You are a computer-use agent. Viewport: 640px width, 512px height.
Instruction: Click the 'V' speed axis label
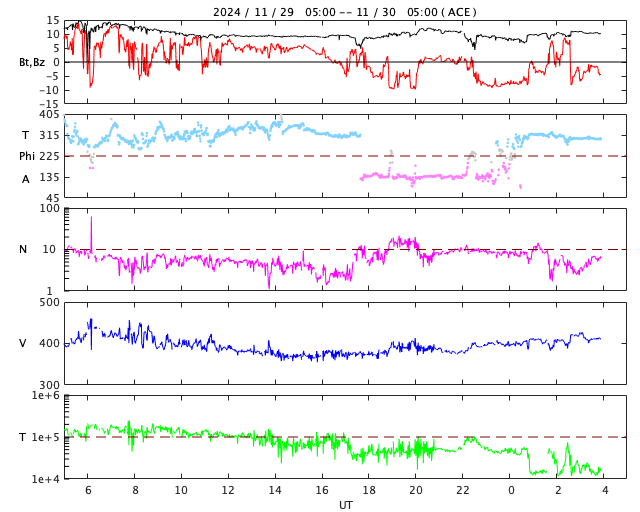pos(23,343)
